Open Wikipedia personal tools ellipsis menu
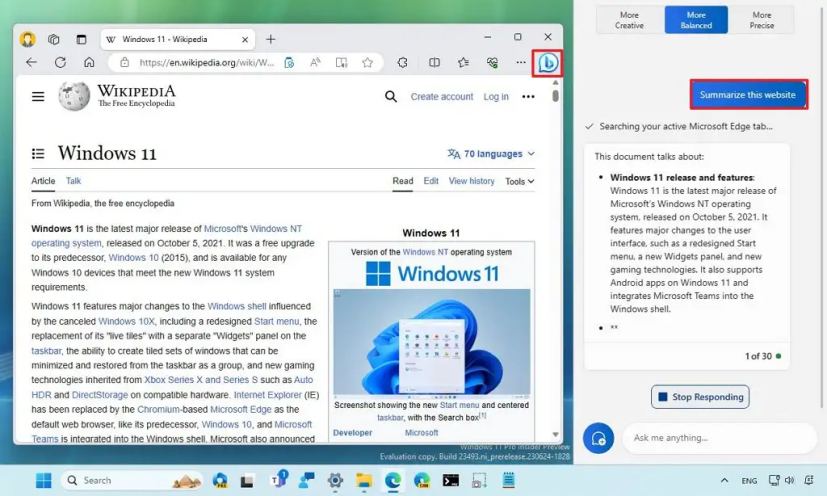Screen dimensions: 827x496 [x=528, y=97]
